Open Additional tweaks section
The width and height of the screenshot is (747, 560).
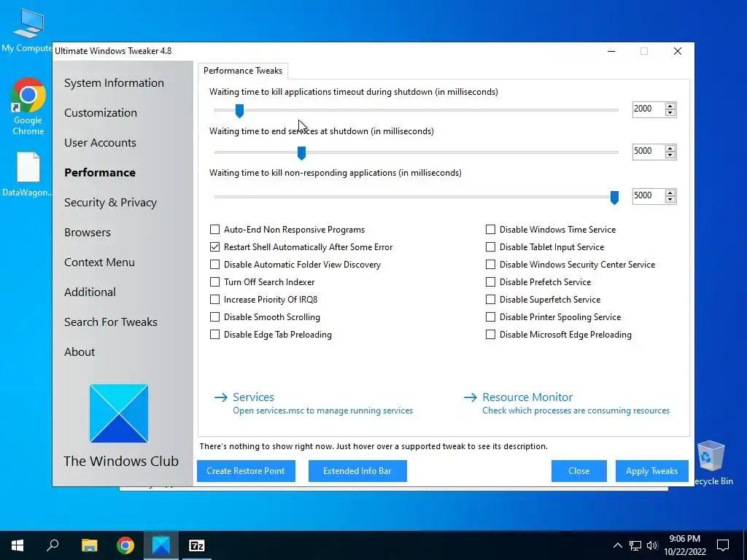[x=90, y=292]
